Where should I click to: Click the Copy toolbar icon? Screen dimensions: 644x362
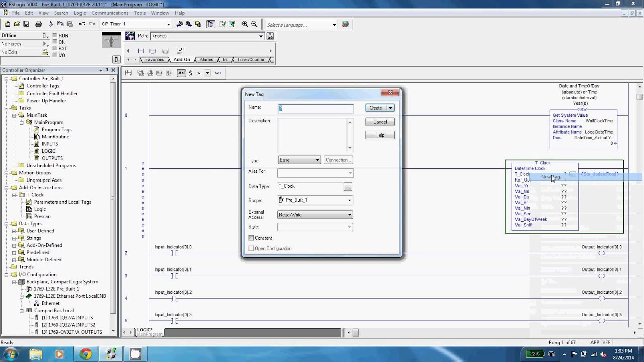tap(60, 24)
